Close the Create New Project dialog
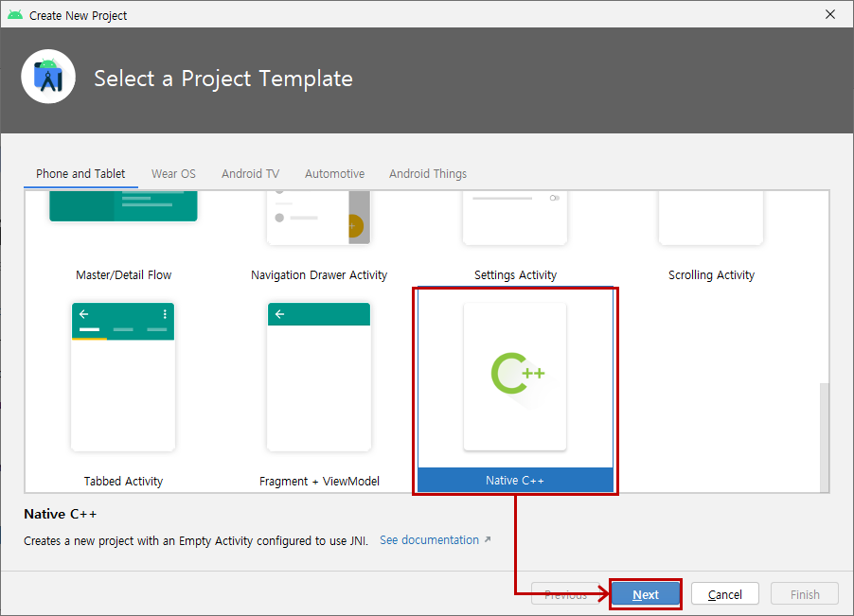 [x=830, y=15]
